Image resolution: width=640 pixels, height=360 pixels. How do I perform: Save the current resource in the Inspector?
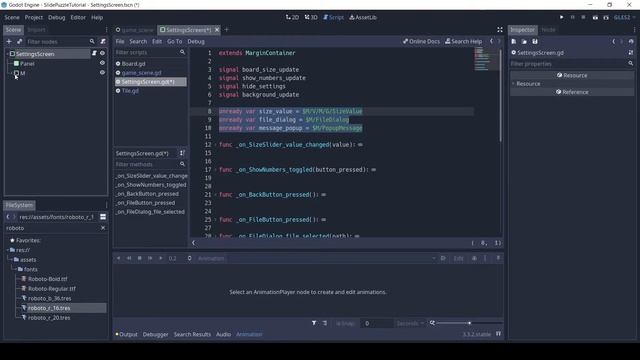pos(535,42)
